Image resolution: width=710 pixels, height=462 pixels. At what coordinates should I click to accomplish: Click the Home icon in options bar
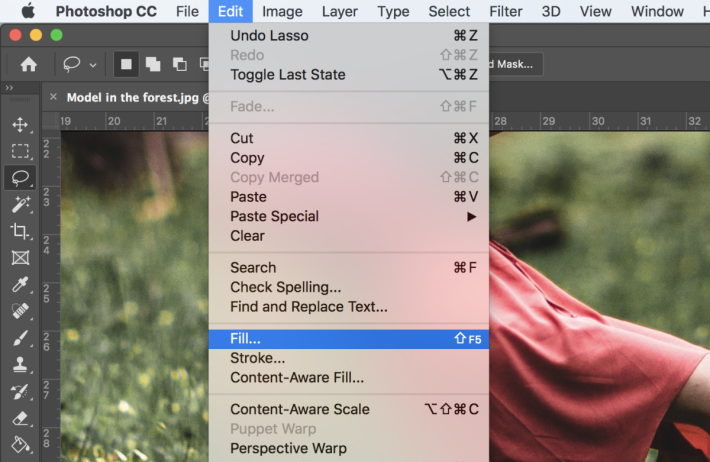(29, 64)
